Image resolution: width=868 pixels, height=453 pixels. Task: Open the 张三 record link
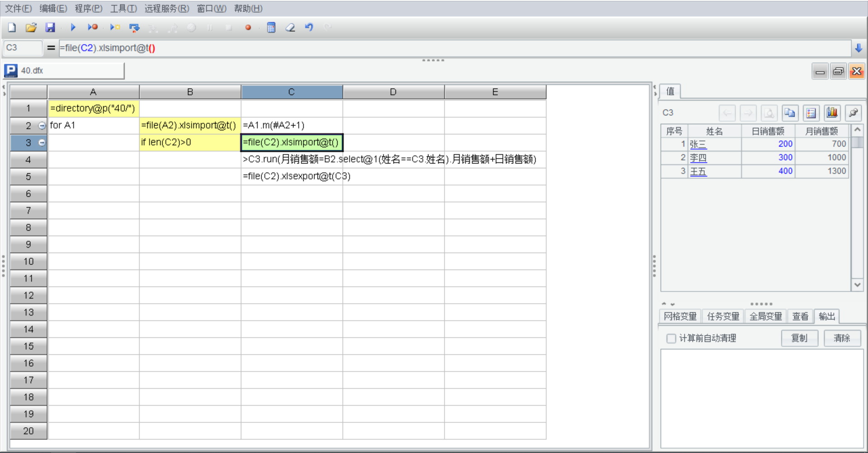(698, 144)
